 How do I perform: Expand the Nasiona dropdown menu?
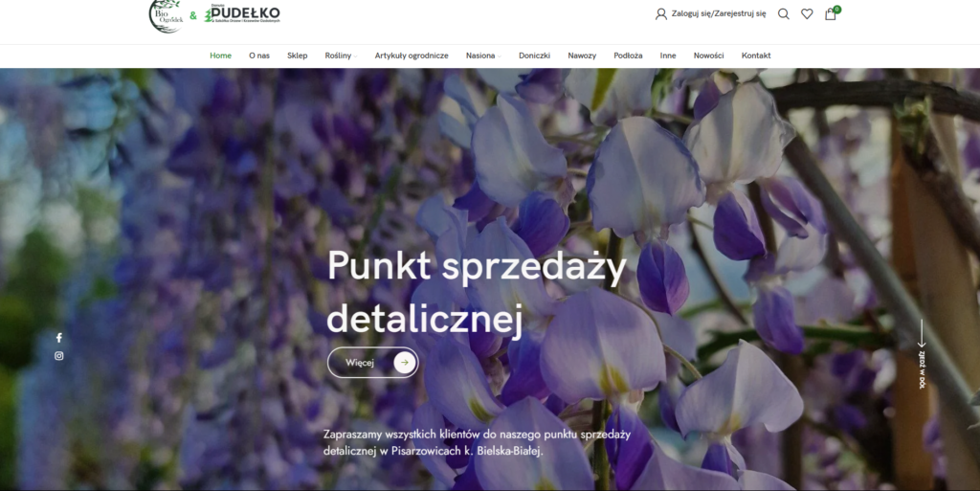tap(483, 56)
